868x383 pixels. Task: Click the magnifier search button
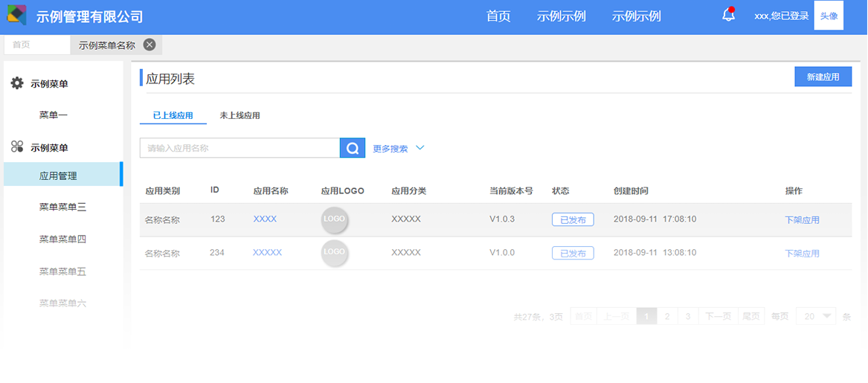pyautogui.click(x=353, y=148)
